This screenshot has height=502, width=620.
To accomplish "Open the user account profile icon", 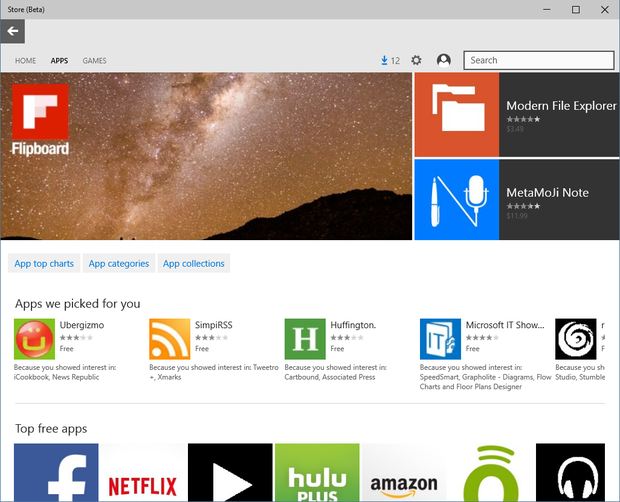I will pyautogui.click(x=443, y=60).
